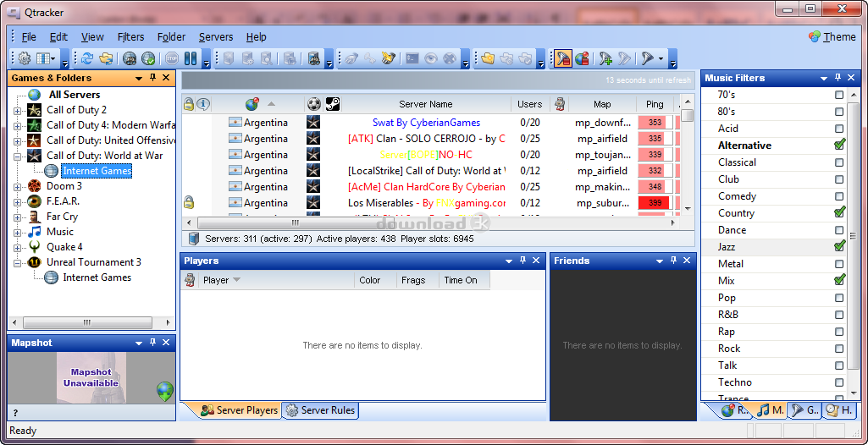868x445 pixels.
Task: Check the Classical music filter
Action: tap(839, 162)
